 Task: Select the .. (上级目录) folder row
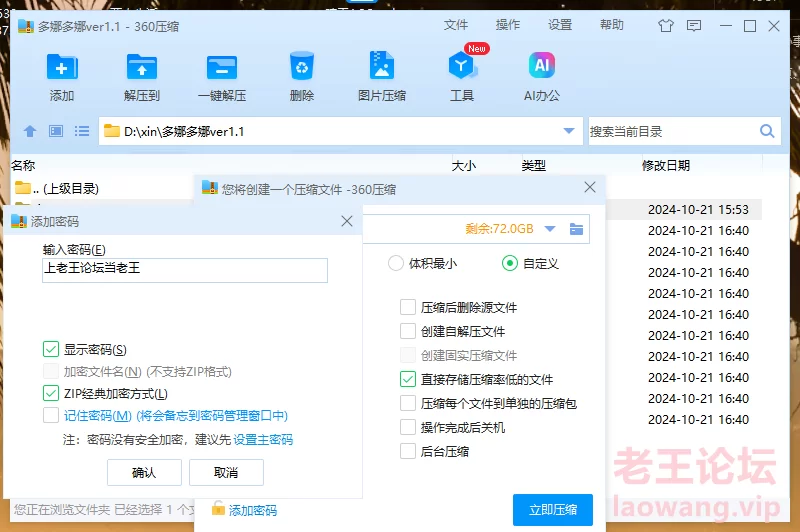coord(57,188)
